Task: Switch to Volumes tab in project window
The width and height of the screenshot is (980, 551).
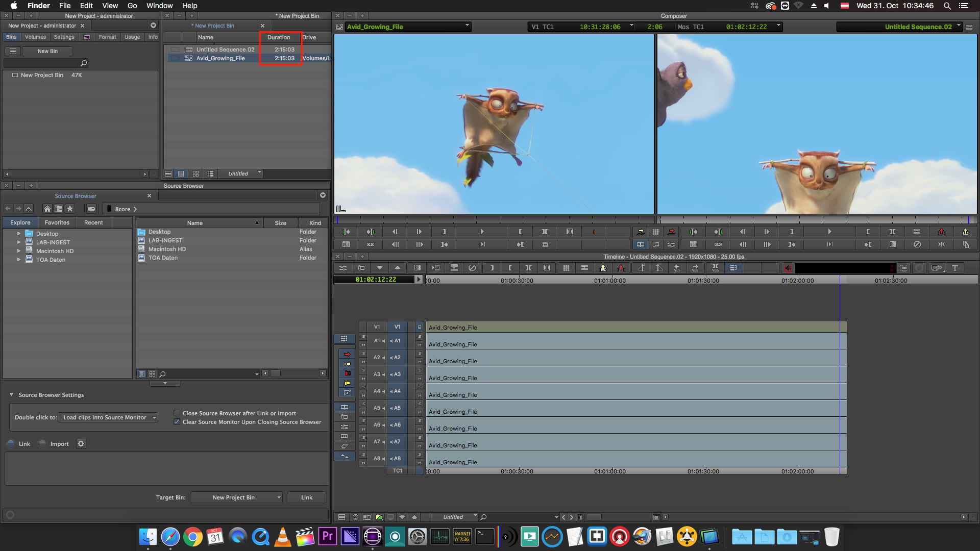Action: point(35,37)
